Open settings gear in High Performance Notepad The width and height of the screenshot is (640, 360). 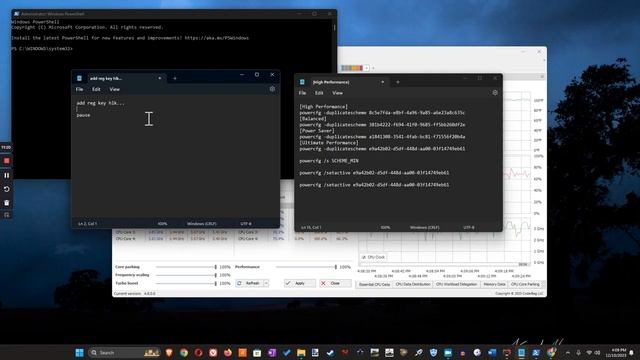pos(495,93)
